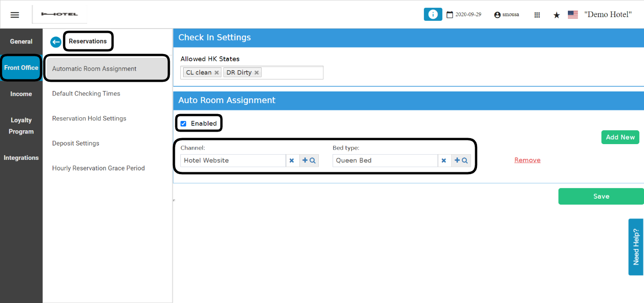Screen dimensions: 644x303
Task: Save the settings
Action: point(601,196)
